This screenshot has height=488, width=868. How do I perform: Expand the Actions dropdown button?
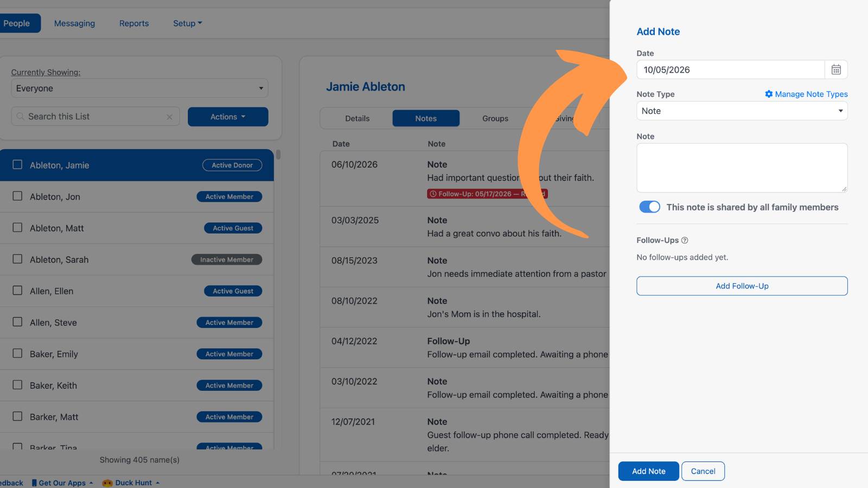[228, 117]
